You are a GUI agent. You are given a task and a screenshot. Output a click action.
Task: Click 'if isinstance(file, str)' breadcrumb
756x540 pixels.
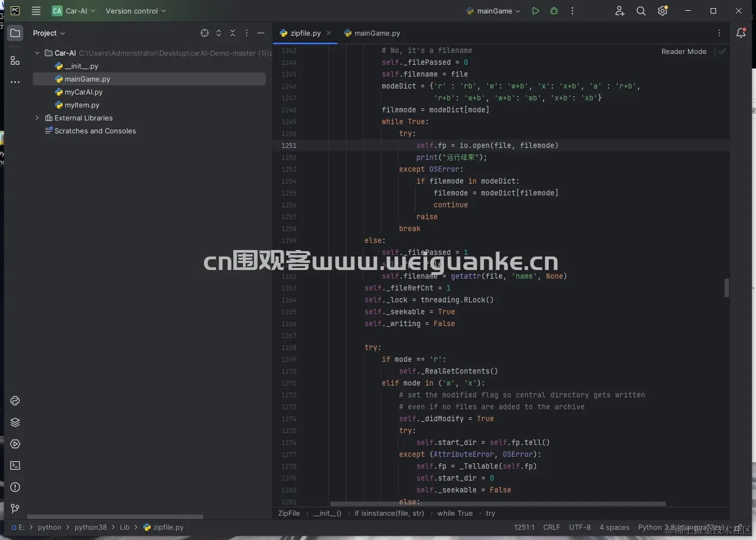point(389,513)
